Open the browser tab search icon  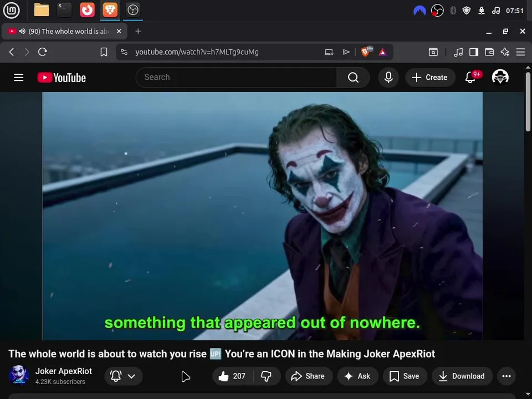point(433,52)
